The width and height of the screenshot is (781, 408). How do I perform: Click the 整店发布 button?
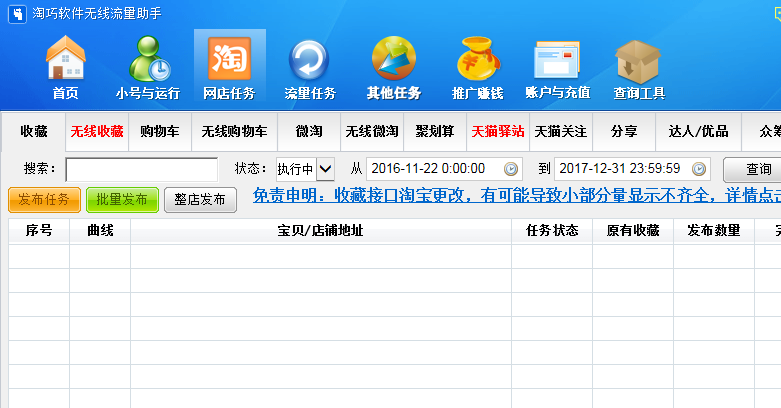(200, 200)
